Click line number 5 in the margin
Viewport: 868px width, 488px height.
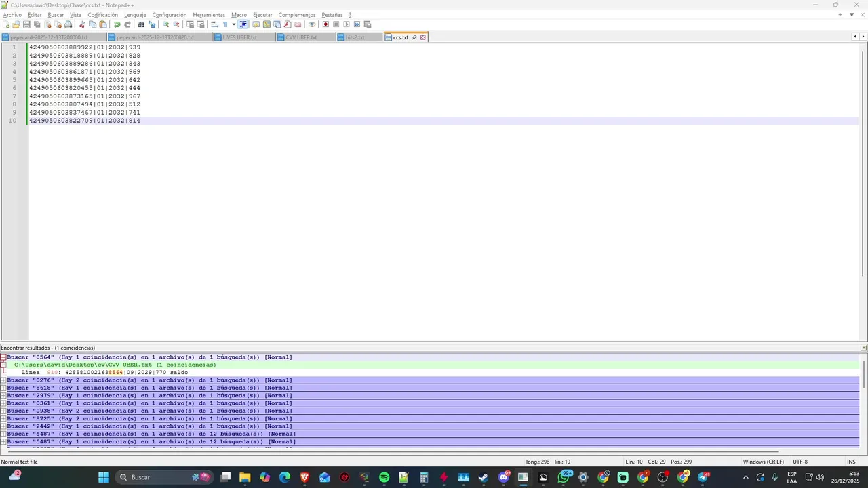pyautogui.click(x=14, y=80)
